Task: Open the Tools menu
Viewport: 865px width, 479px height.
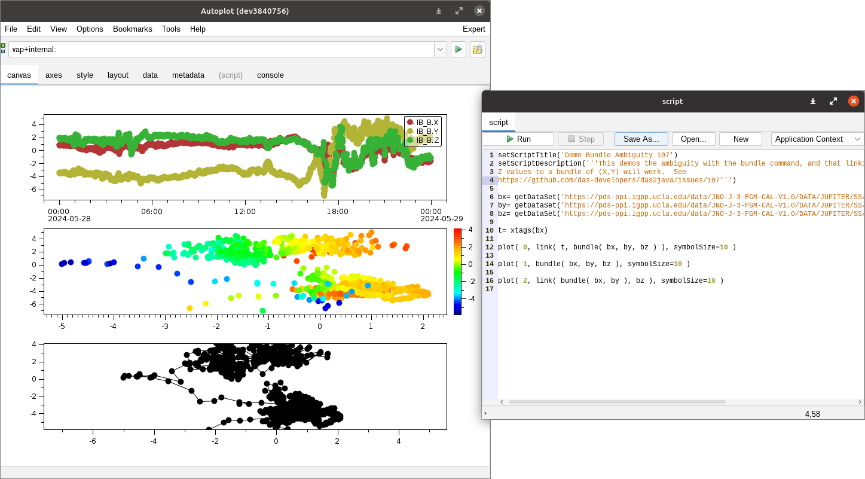Action: [171, 29]
